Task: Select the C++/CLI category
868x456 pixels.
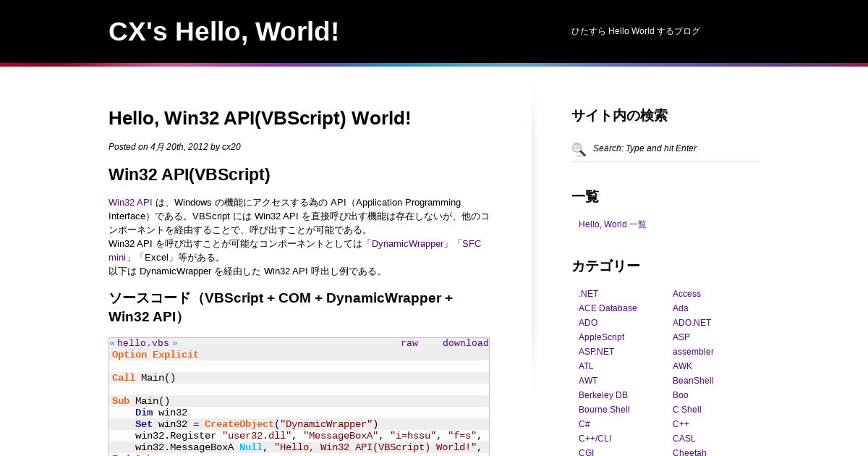Action: [x=595, y=439]
